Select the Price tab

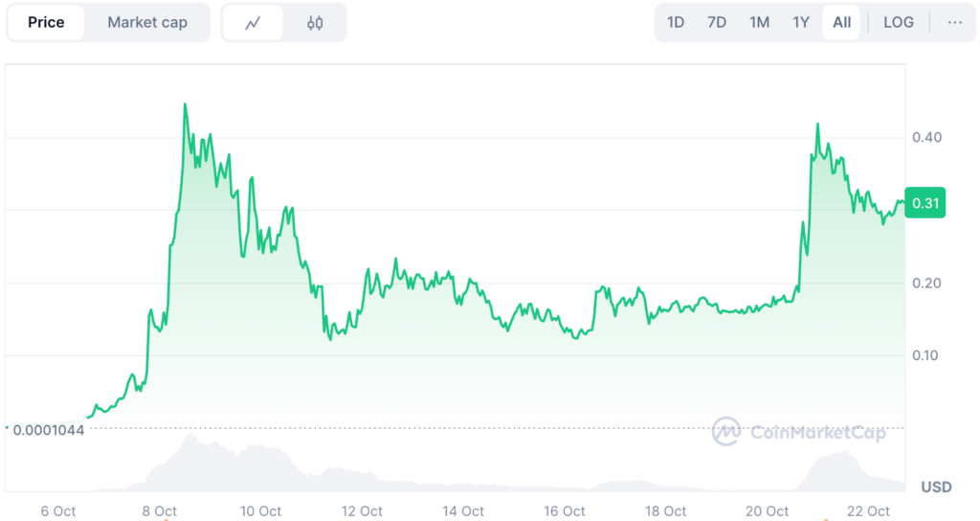(46, 22)
